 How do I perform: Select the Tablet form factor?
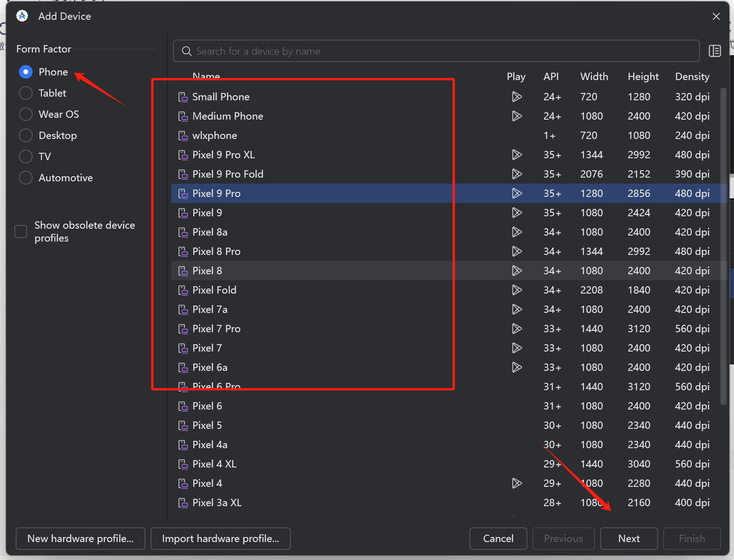(x=26, y=93)
